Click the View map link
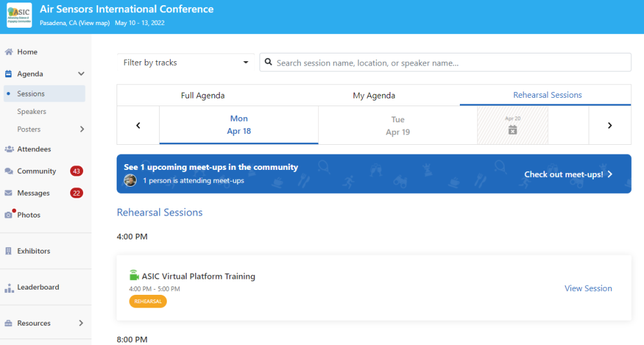 pos(95,23)
